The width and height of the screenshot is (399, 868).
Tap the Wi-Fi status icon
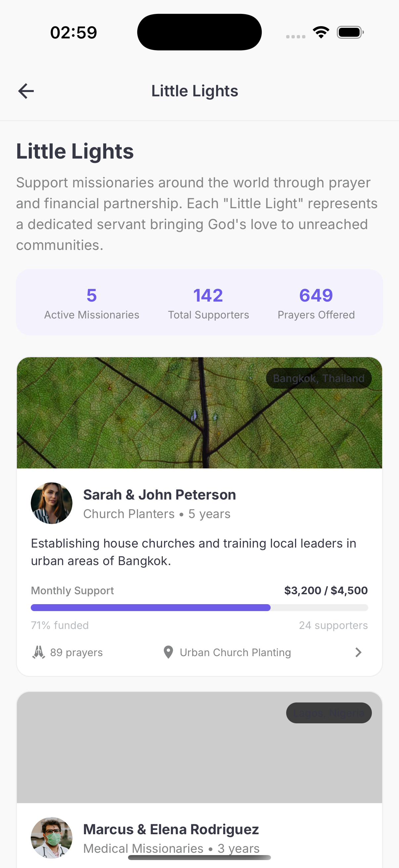tap(321, 32)
